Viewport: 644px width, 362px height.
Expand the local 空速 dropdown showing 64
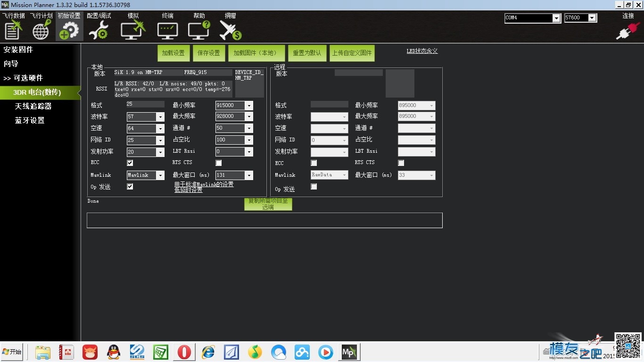tap(160, 128)
